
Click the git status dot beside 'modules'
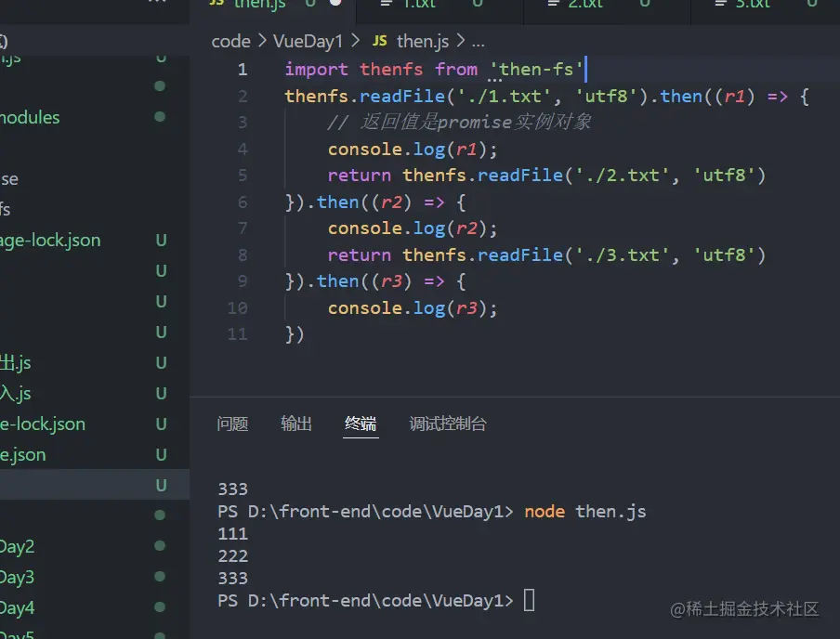click(160, 116)
